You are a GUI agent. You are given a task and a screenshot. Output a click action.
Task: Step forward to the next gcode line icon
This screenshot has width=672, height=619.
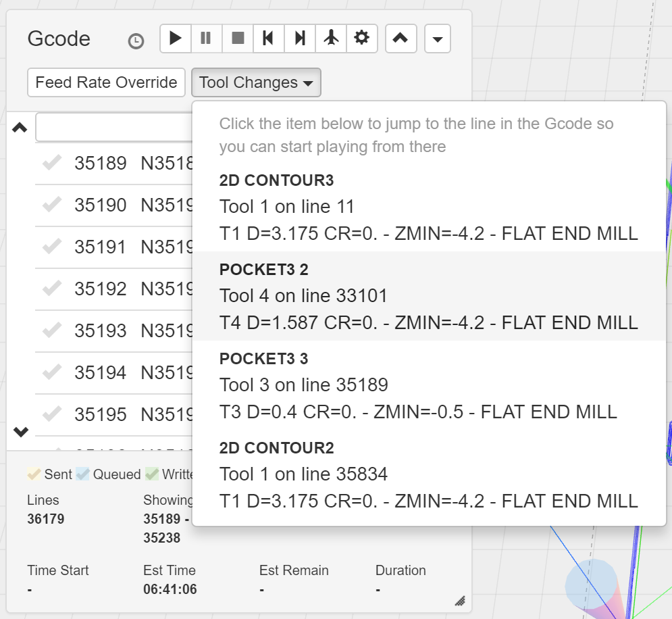tap(299, 39)
